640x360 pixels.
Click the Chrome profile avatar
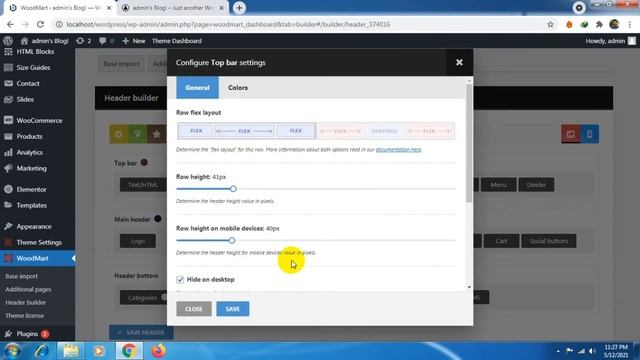coord(614,24)
